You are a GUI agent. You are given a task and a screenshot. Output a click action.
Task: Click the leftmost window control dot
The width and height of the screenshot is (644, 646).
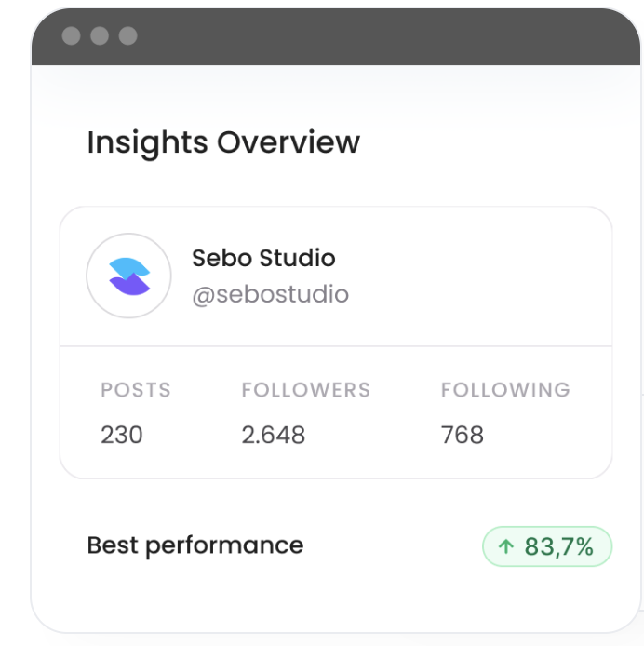pyautogui.click(x=71, y=35)
